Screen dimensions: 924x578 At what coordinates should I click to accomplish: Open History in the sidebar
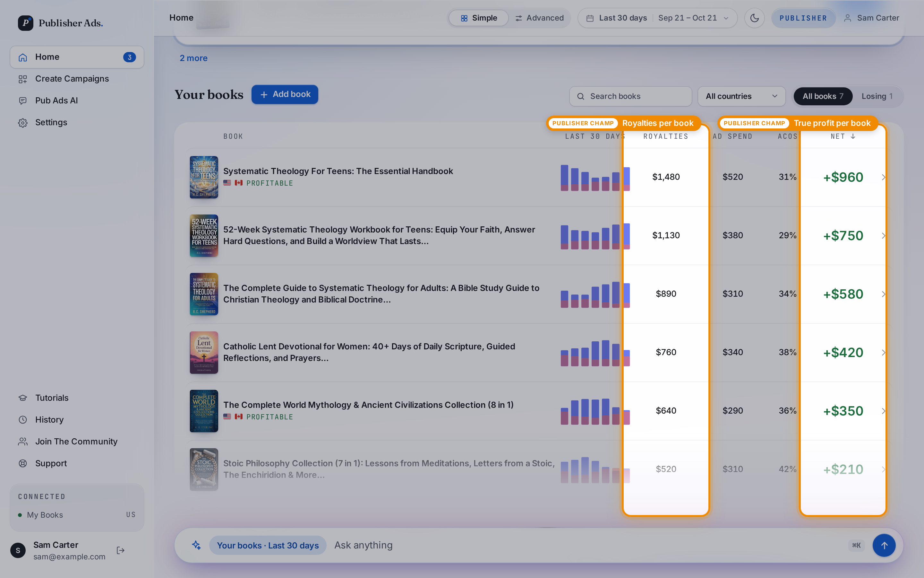tap(77, 420)
